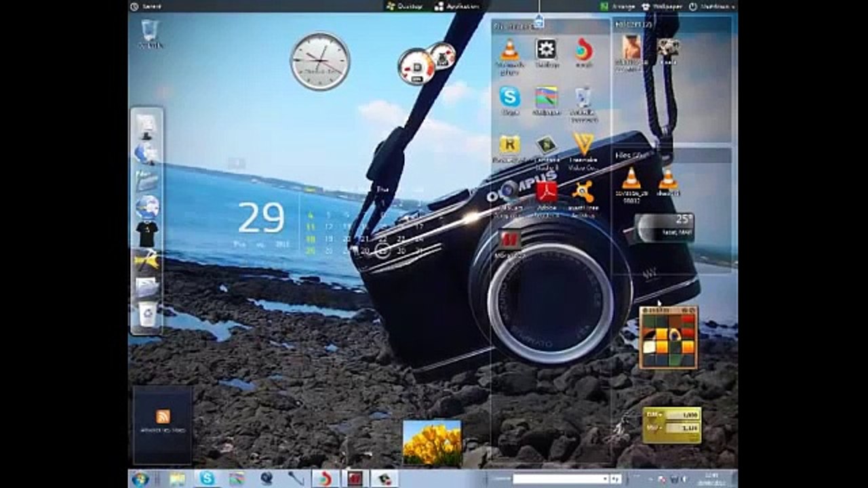Open the microphone tool on the taskbar
Image resolution: width=868 pixels, height=488 pixels.
pyautogui.click(x=295, y=479)
